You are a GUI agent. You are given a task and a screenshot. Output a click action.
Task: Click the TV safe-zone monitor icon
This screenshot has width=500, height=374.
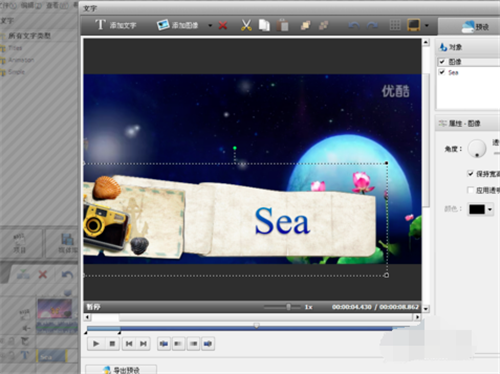[414, 25]
